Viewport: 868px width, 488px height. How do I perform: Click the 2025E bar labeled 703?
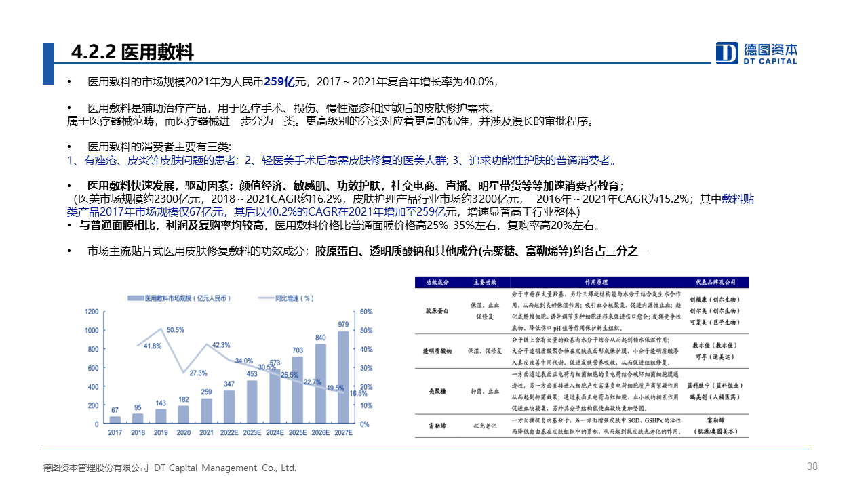click(298, 390)
